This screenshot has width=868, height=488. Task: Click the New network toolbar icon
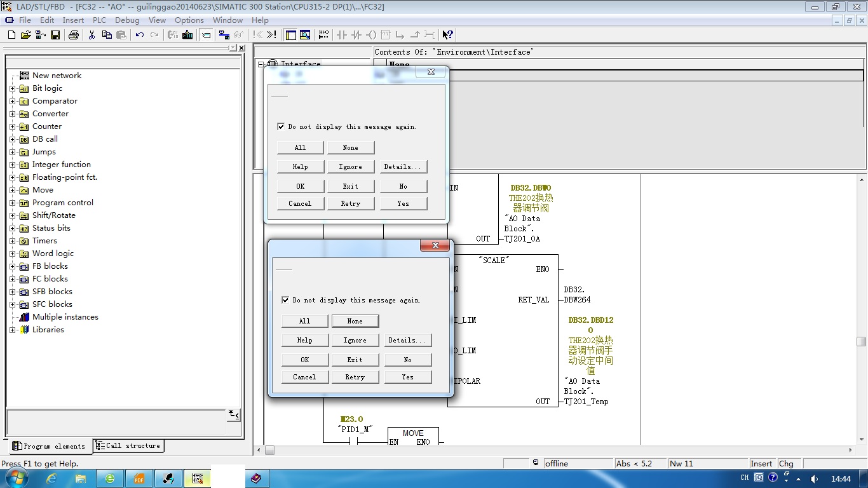pyautogui.click(x=324, y=35)
